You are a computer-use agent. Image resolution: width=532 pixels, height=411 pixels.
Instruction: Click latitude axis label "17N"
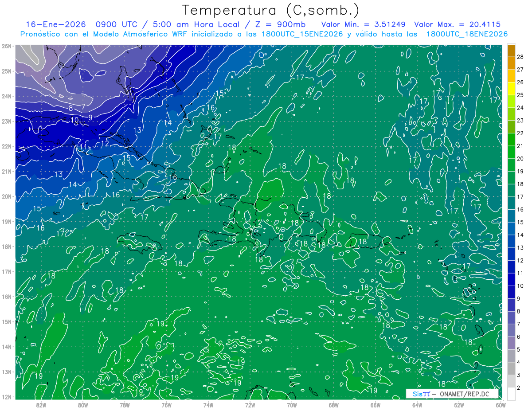(6, 271)
